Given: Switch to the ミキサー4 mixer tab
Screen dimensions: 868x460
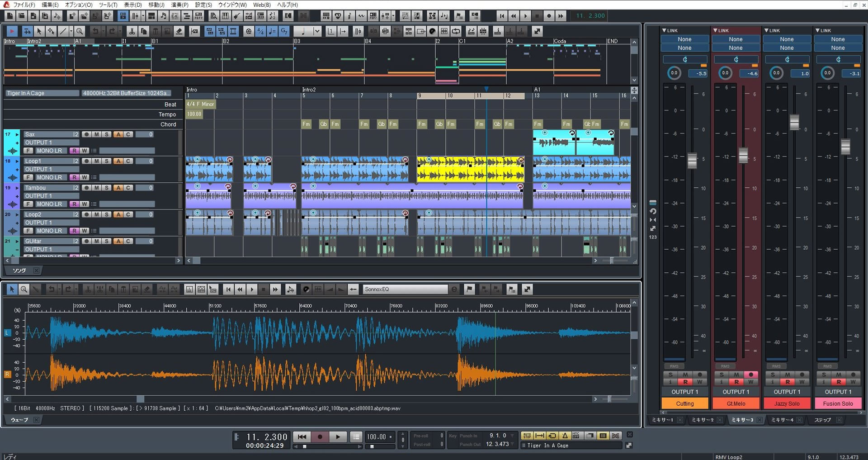Looking at the screenshot, I should click(x=782, y=420).
